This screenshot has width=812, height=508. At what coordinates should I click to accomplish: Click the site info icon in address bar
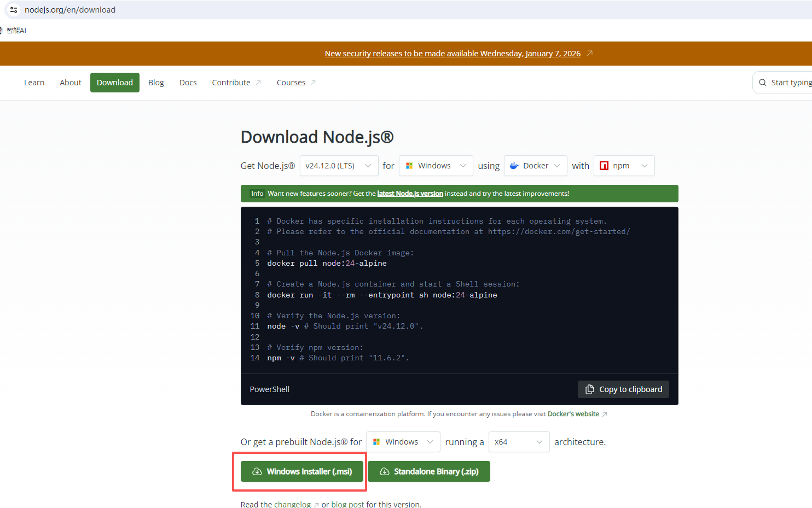coord(14,10)
